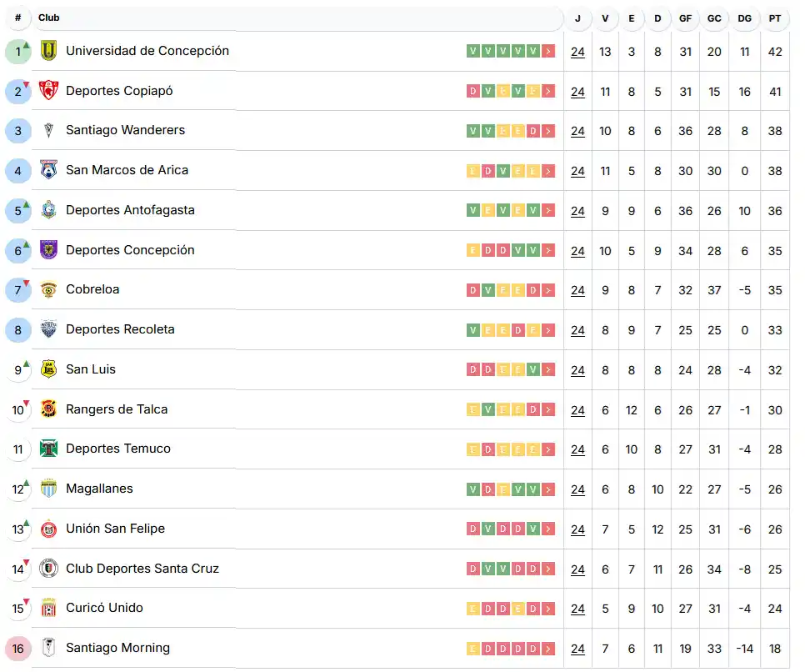Open Cobreloa team page
805x672 pixels.
(x=92, y=289)
